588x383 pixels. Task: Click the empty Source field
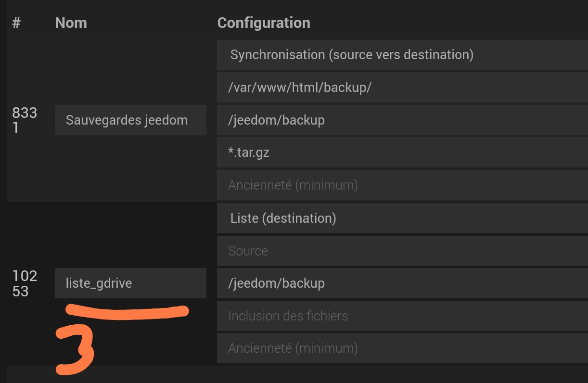point(402,251)
